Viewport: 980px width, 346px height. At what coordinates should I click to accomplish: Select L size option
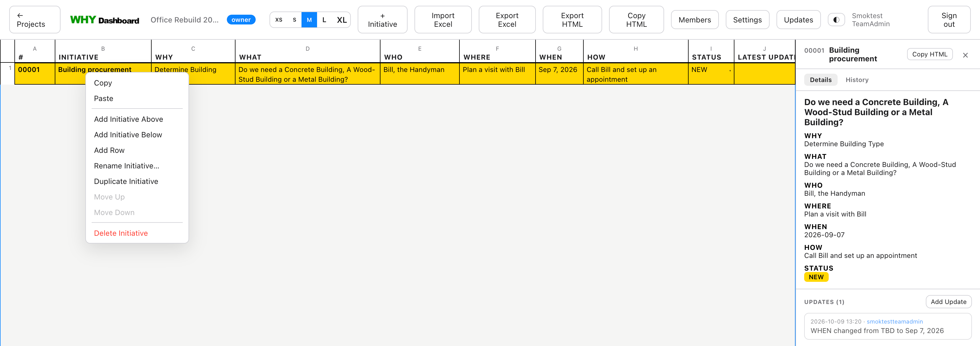pos(324,20)
